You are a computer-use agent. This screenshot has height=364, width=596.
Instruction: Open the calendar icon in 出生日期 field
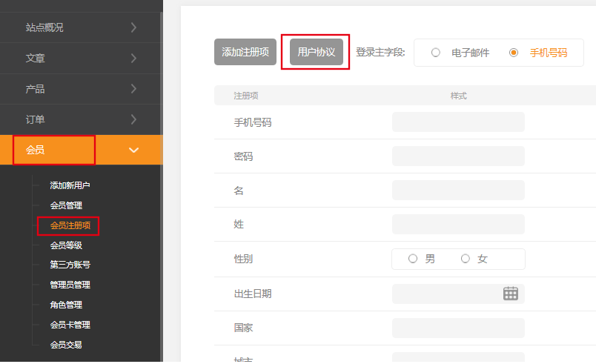pyautogui.click(x=510, y=294)
